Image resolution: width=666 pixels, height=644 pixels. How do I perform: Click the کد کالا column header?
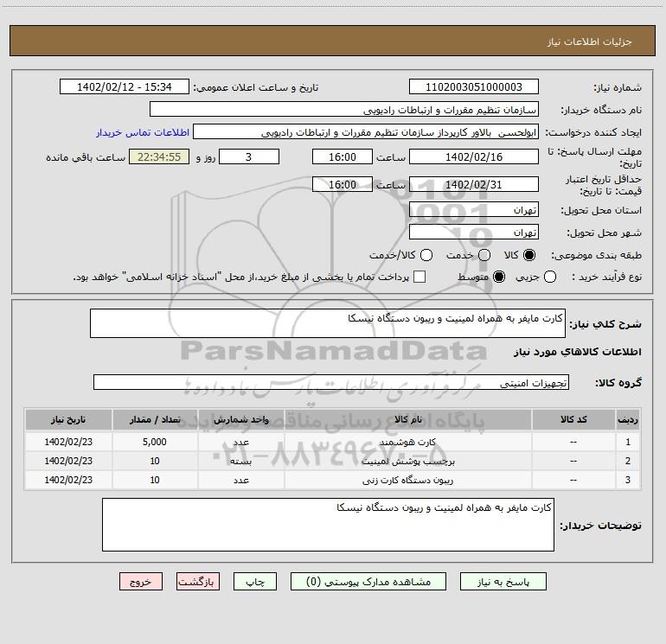coord(573,419)
